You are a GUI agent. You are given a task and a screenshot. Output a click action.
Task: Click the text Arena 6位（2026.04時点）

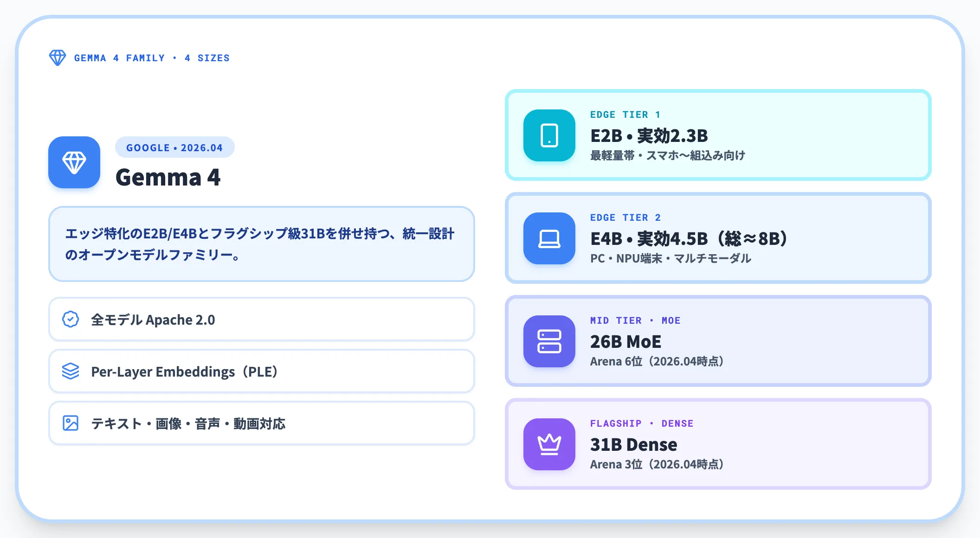pos(657,361)
